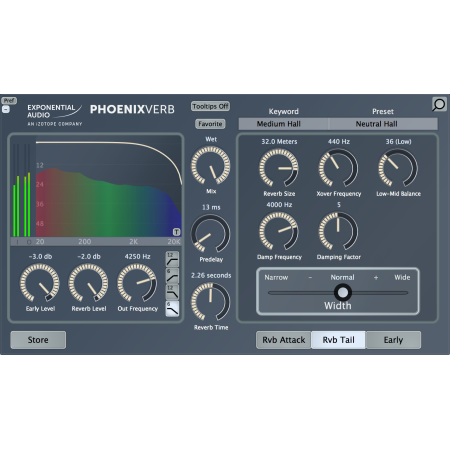Click the Width slider handle
This screenshot has width=450, height=450.
tap(343, 293)
